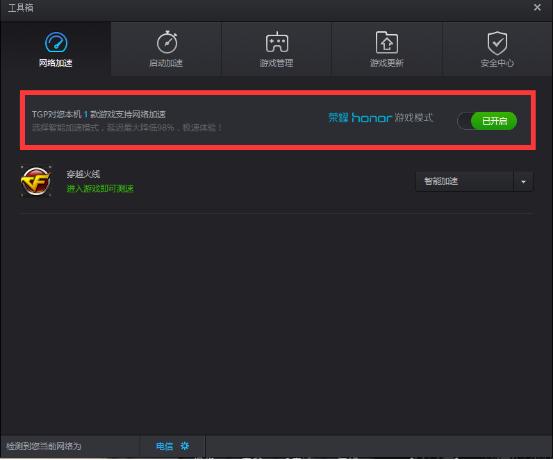Click the 进入游戏即可测速 status text

(100, 188)
